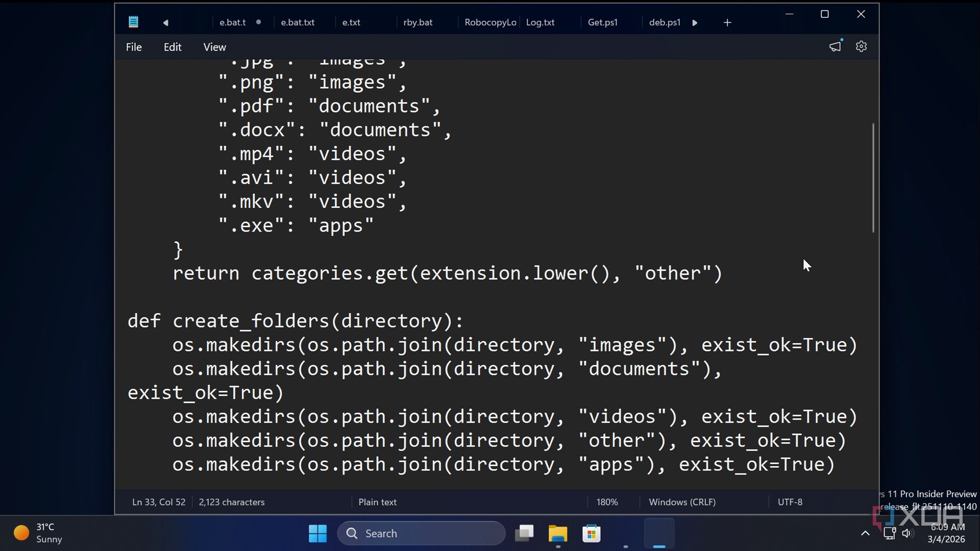Add a new tab with the plus button
Image resolution: width=980 pixels, height=551 pixels.
tap(727, 22)
